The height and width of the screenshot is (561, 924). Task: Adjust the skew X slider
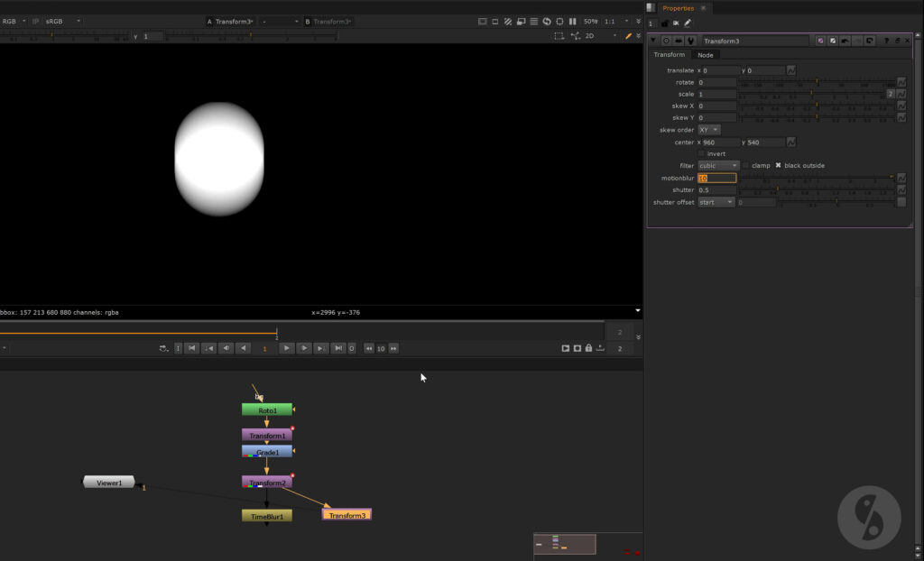coord(818,106)
